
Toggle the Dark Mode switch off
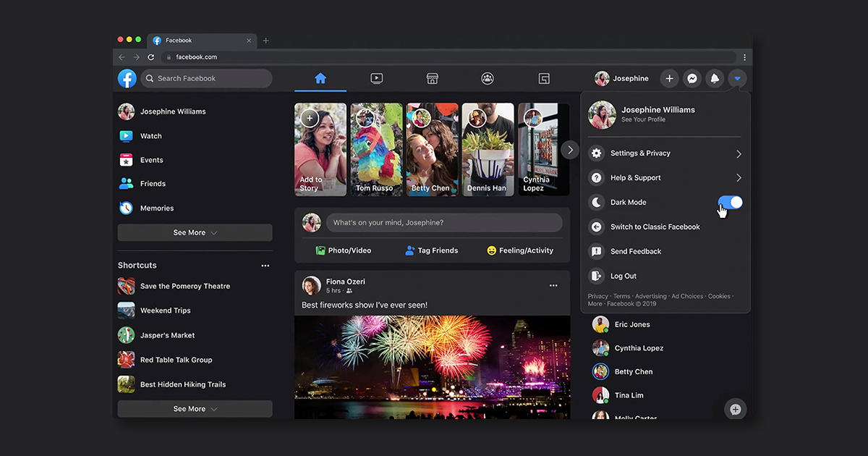pos(730,203)
